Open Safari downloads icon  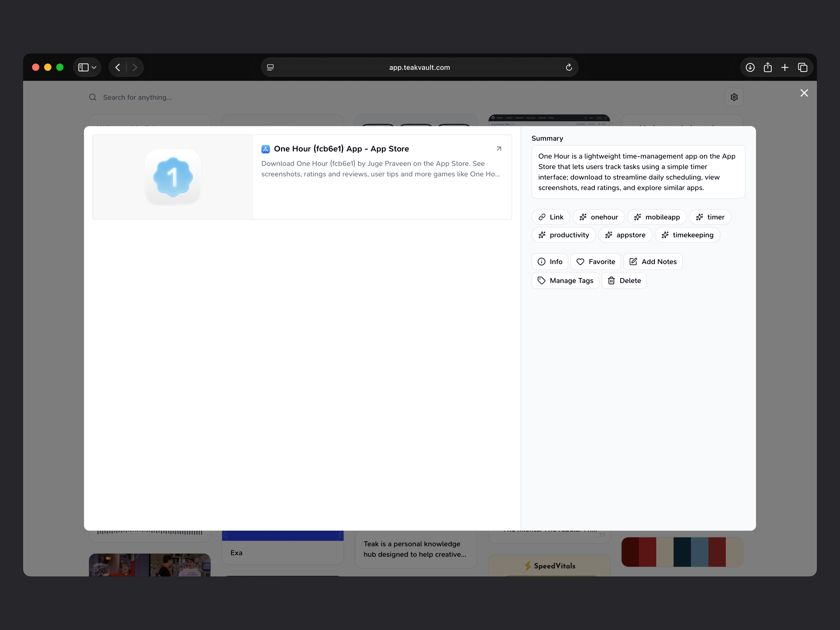coord(750,67)
